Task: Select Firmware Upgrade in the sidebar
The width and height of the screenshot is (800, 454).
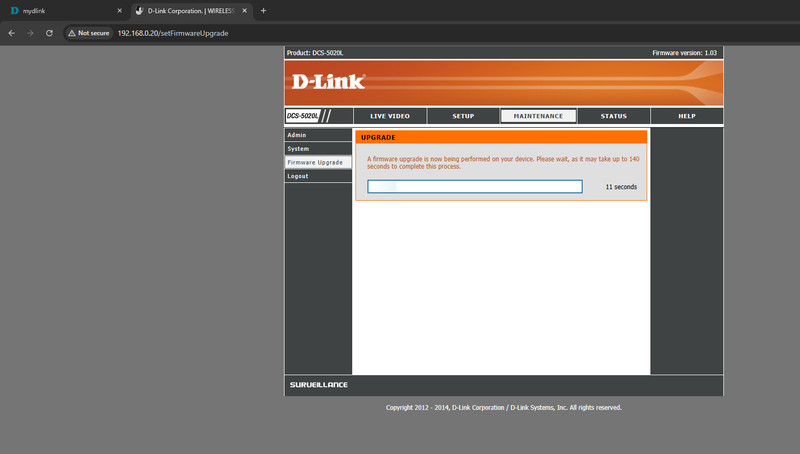Action: point(318,162)
